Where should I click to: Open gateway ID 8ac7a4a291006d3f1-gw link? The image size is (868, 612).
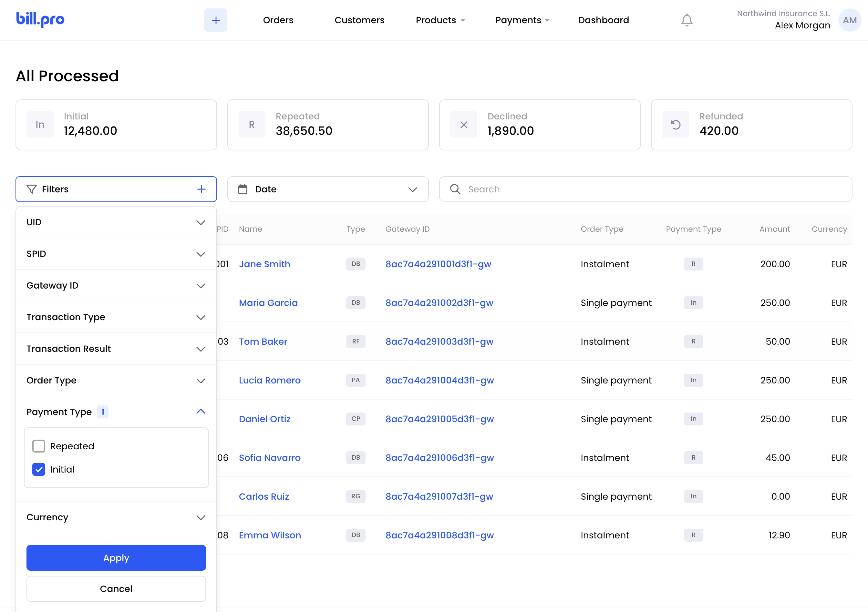[x=440, y=458]
